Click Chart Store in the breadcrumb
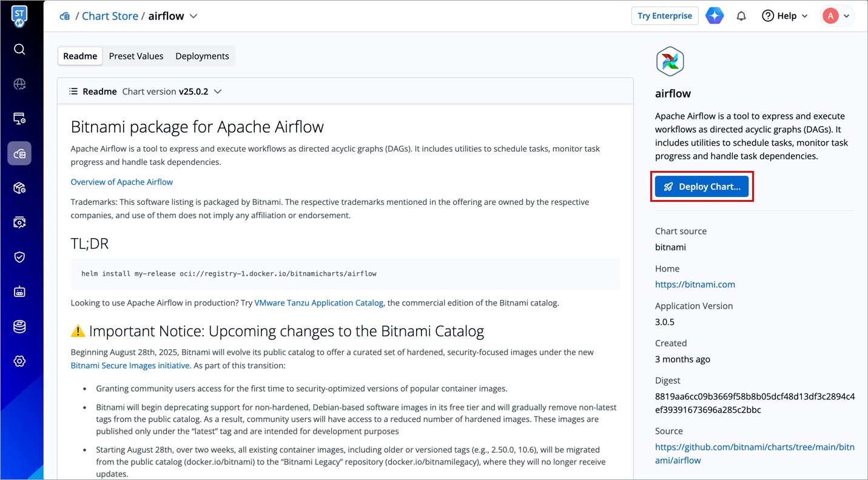Image resolution: width=868 pixels, height=480 pixels. click(110, 16)
